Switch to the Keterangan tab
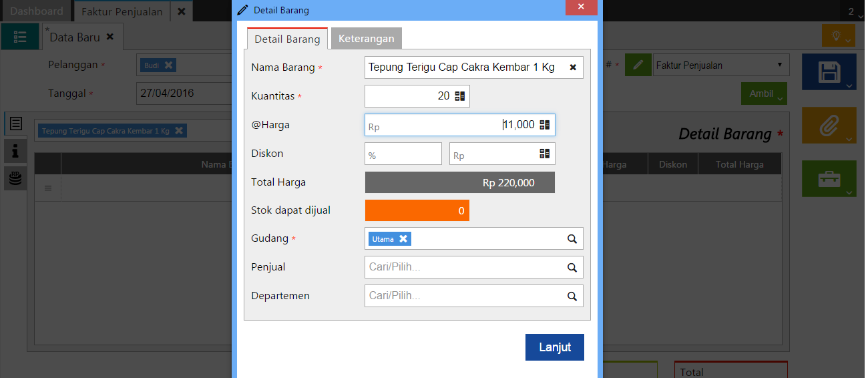Image resolution: width=868 pixels, height=378 pixels. click(366, 39)
